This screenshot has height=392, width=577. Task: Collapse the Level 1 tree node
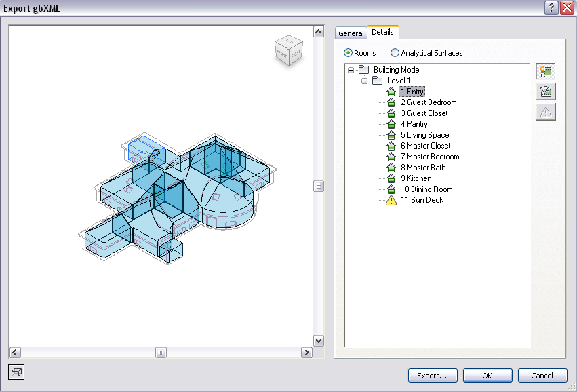(364, 81)
